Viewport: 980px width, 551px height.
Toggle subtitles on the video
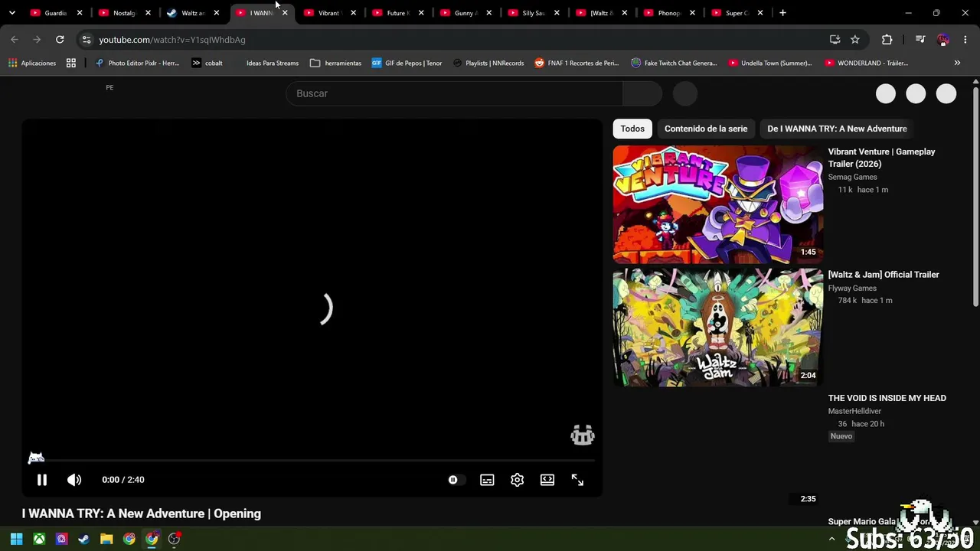[487, 480]
